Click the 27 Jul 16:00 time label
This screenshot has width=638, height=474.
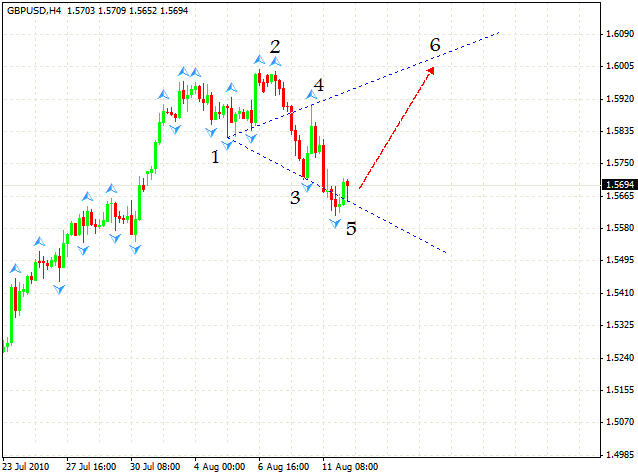[x=91, y=466]
